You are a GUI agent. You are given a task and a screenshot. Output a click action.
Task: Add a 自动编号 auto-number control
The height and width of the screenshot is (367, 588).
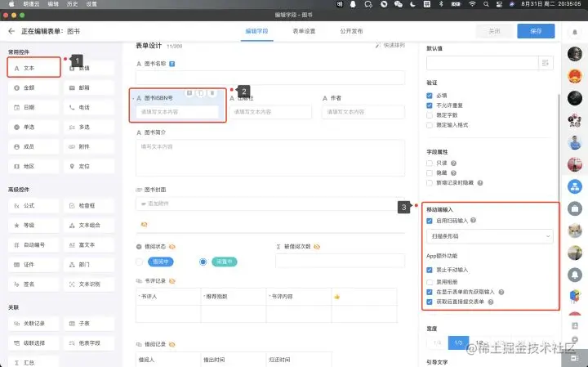click(33, 245)
